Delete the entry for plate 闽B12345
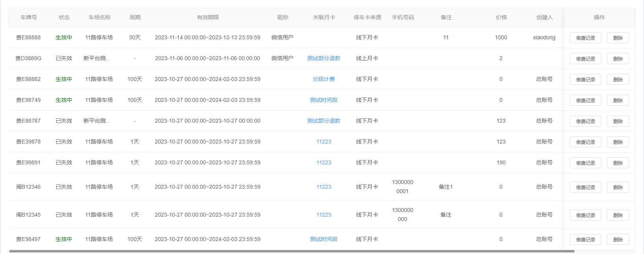Image resolution: width=644 pixels, height=254 pixels. click(x=618, y=215)
